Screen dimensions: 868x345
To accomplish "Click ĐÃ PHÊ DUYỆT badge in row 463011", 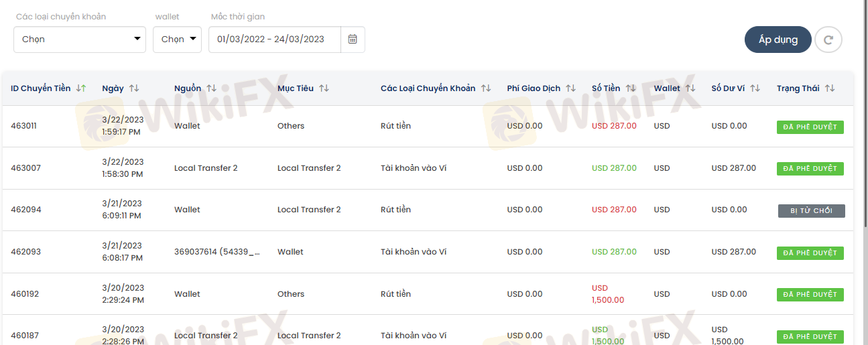I will click(x=810, y=127).
